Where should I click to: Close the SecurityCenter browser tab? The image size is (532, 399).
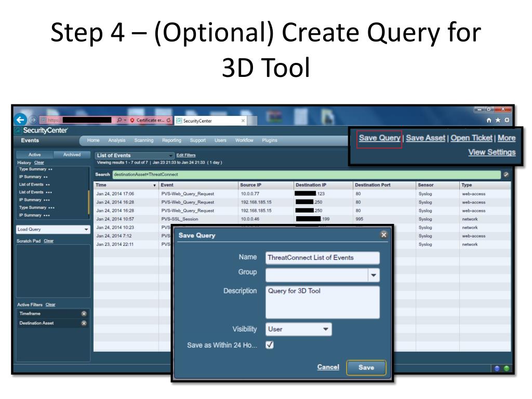pos(243,121)
